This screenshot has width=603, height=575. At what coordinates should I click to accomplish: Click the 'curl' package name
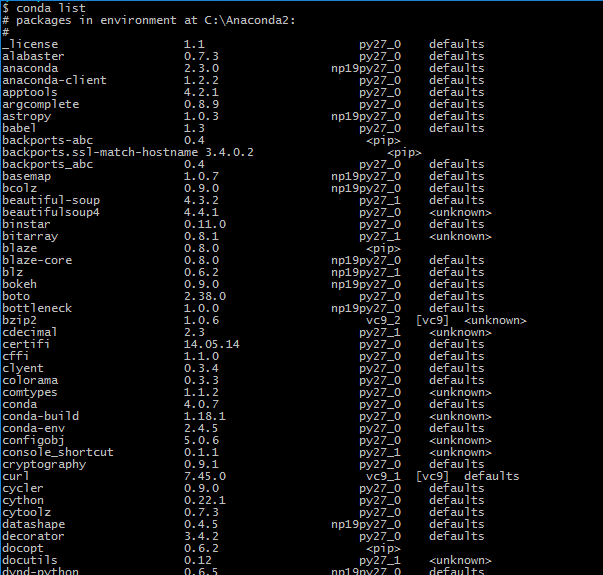pos(16,476)
